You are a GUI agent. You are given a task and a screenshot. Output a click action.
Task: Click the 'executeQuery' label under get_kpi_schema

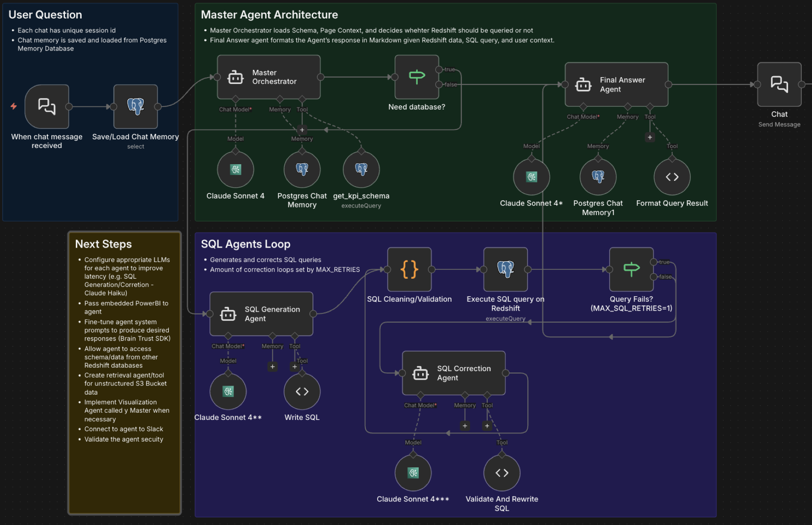361,206
